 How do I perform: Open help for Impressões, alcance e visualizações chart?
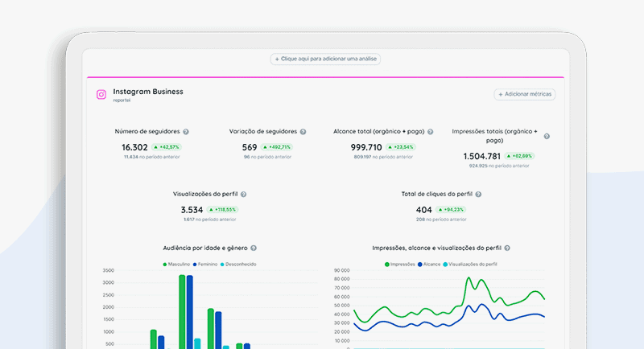(x=507, y=248)
